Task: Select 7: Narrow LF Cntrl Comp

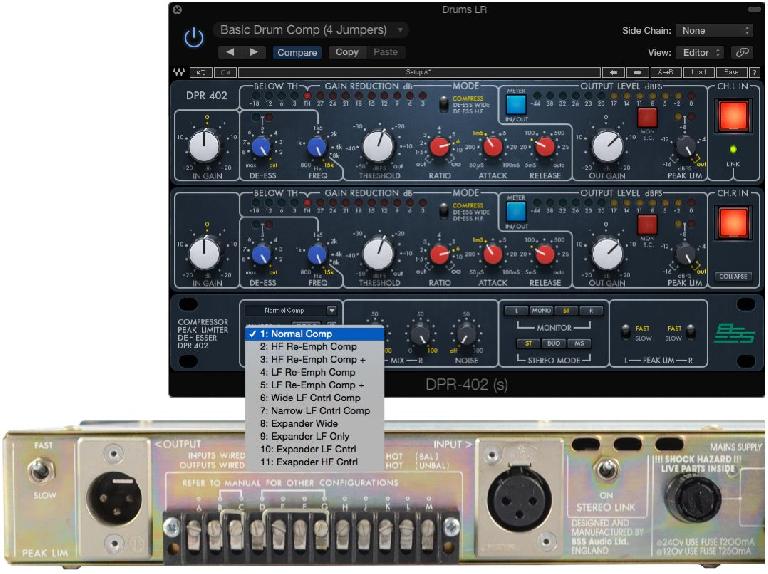Action: 314,410
